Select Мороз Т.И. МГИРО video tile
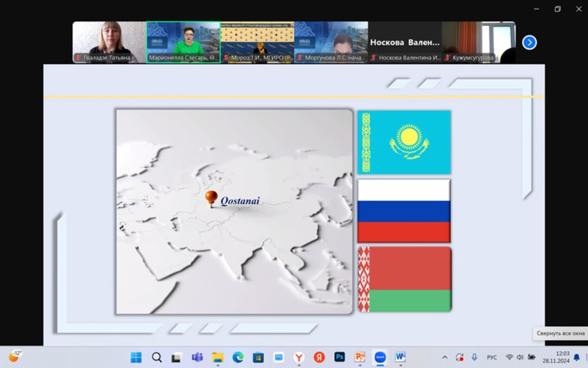 pos(257,42)
